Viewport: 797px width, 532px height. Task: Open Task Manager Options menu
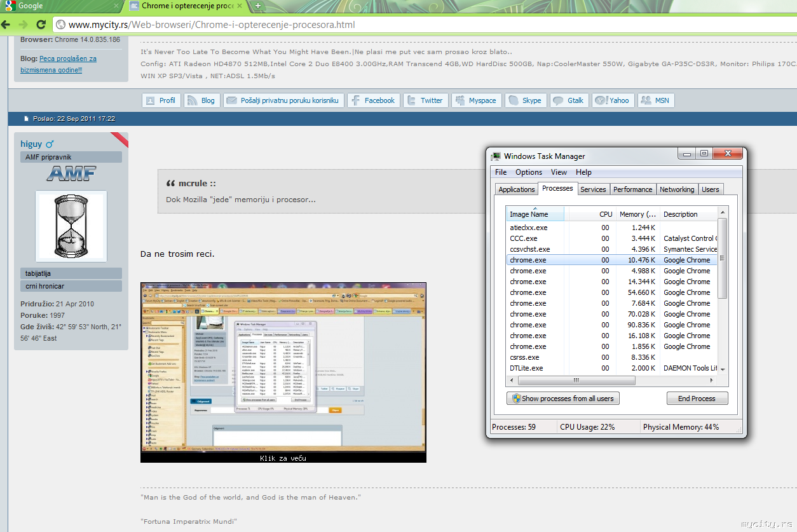(529, 172)
